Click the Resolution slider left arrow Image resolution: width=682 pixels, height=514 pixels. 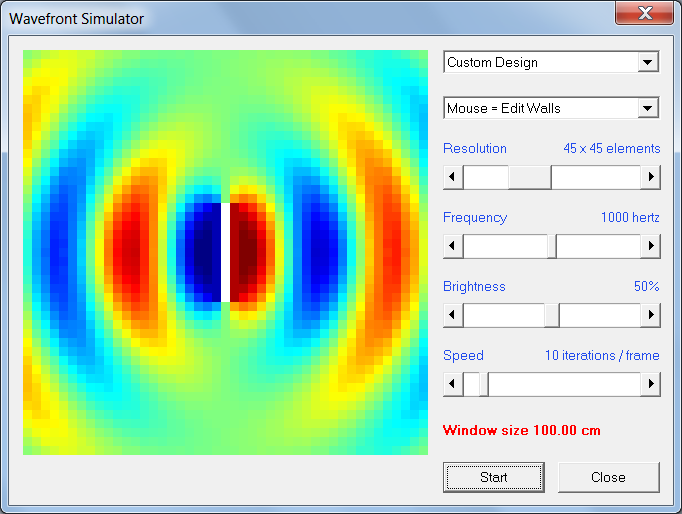[452, 177]
